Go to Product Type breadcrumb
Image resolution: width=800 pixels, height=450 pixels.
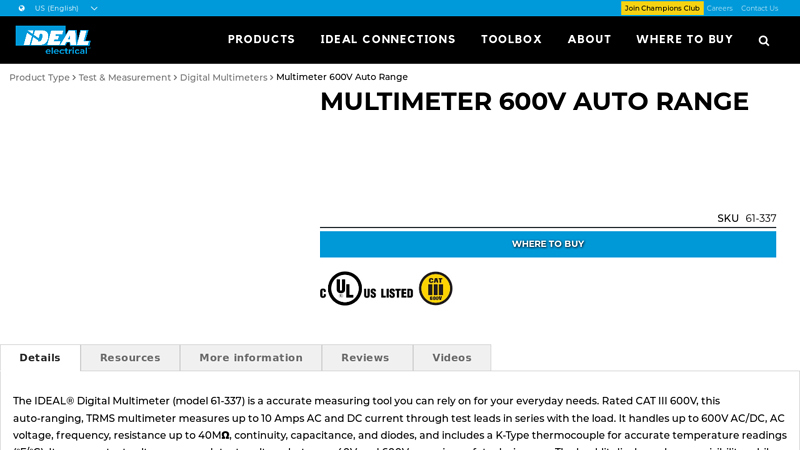39,78
